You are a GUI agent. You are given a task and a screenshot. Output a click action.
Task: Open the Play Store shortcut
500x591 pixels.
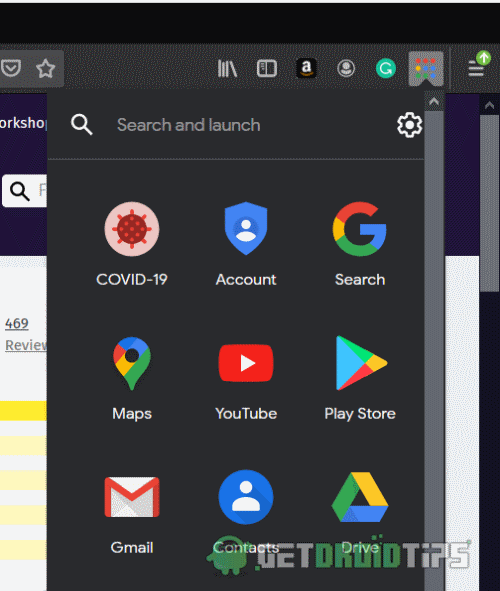point(360,378)
